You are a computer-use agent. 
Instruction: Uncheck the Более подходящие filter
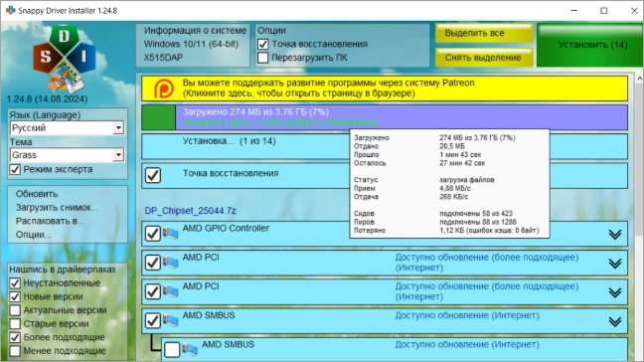[x=15, y=337]
